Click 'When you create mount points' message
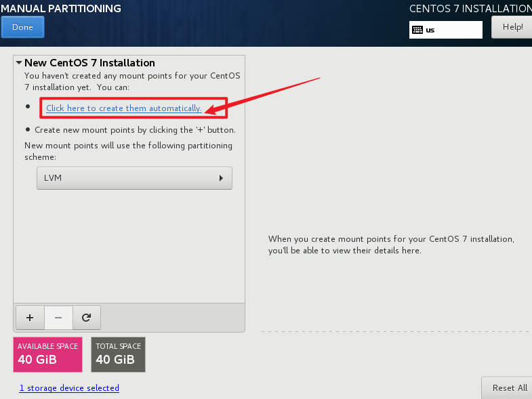The height and width of the screenshot is (399, 532). tap(391, 245)
